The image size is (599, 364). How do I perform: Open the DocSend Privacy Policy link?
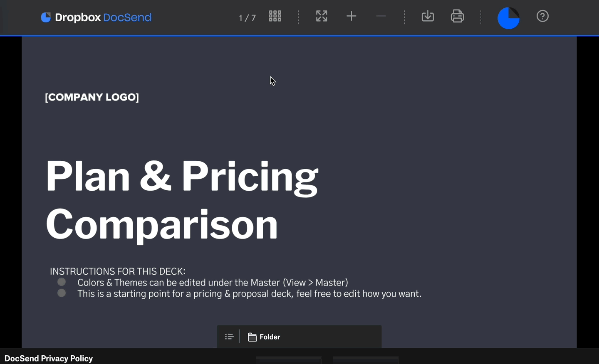click(x=49, y=358)
